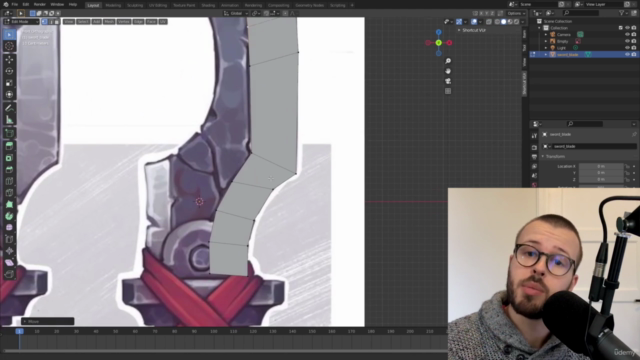Switch to Wireframe viewport shading

point(497,22)
